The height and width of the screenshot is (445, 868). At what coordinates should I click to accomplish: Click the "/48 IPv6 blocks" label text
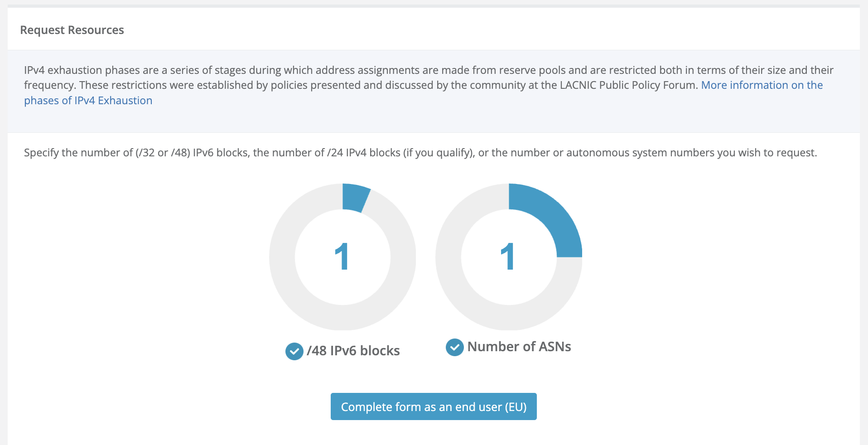coord(353,351)
